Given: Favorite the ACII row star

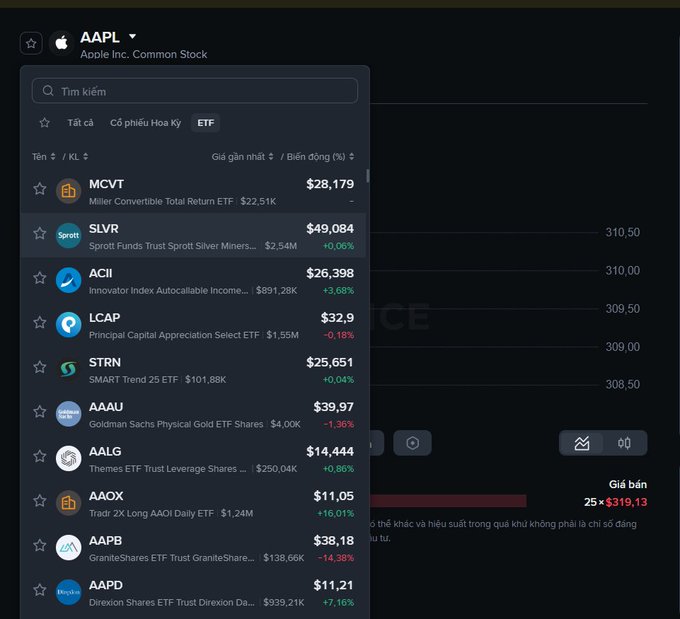Looking at the screenshot, I should [40, 278].
